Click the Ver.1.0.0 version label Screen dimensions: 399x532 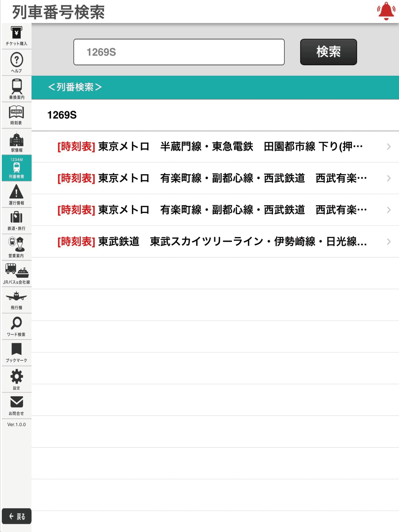click(x=16, y=425)
